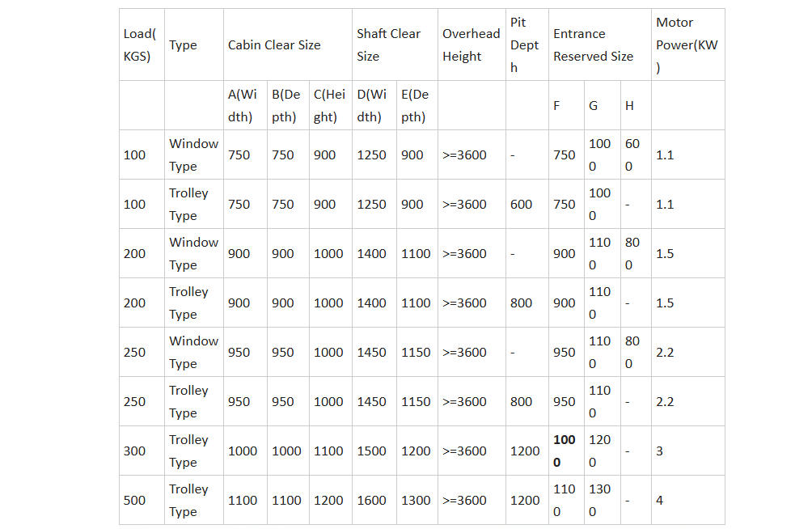This screenshot has width=812, height=529.
Task: Select the "Cabin Clear Size" header cell
Action: [x=274, y=45]
